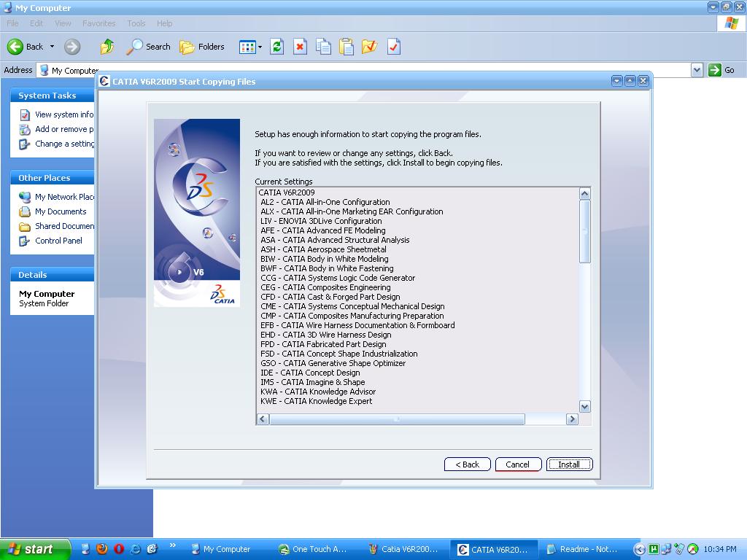Viewport: 747px width, 560px height.
Task: Click the Install button in the CATIA setup
Action: [569, 464]
